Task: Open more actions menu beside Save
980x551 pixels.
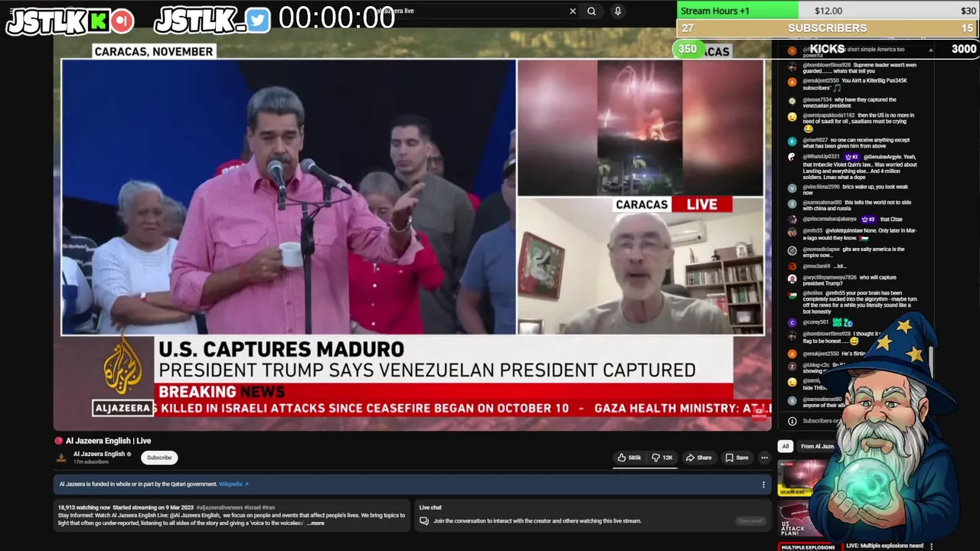Action: pyautogui.click(x=764, y=458)
